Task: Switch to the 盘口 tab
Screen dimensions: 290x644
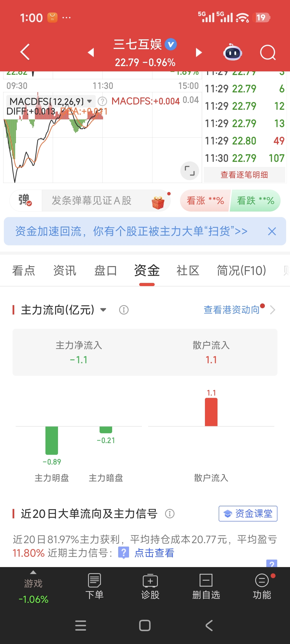Action: point(105,271)
